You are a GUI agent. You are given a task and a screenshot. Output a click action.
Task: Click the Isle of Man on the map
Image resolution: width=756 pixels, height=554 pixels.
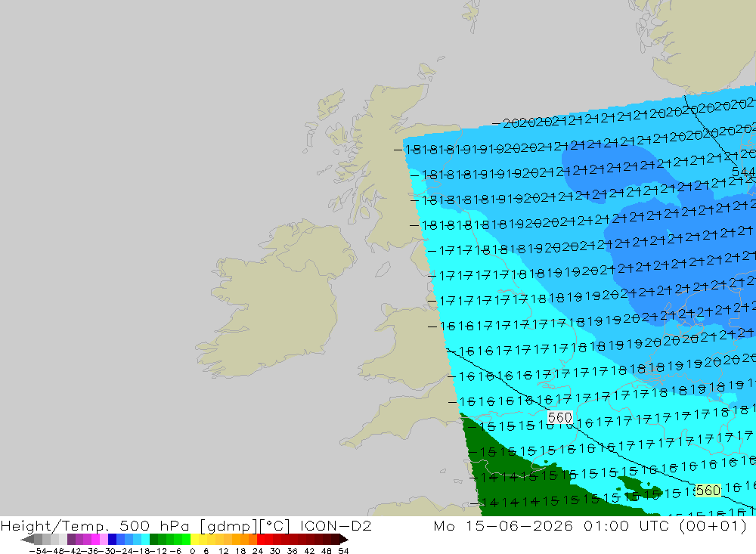(383, 268)
